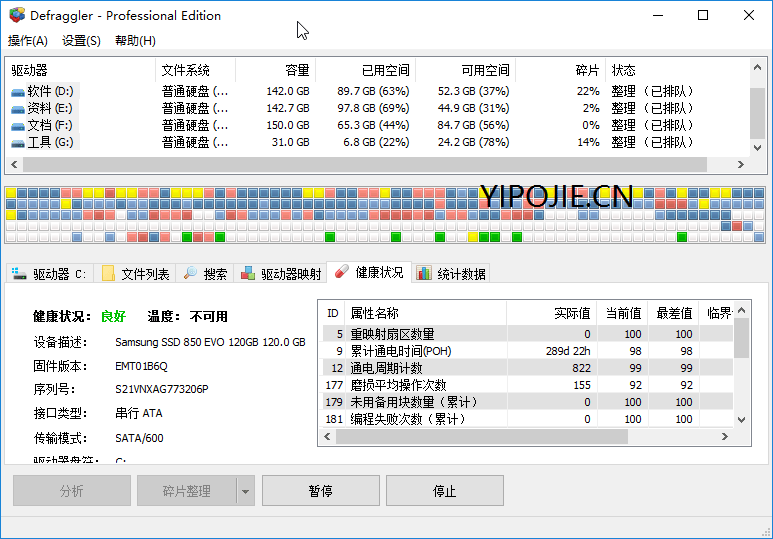This screenshot has height=539, width=773.
Task: Click the SATA/600 transfer mode value
Action: tap(139, 438)
